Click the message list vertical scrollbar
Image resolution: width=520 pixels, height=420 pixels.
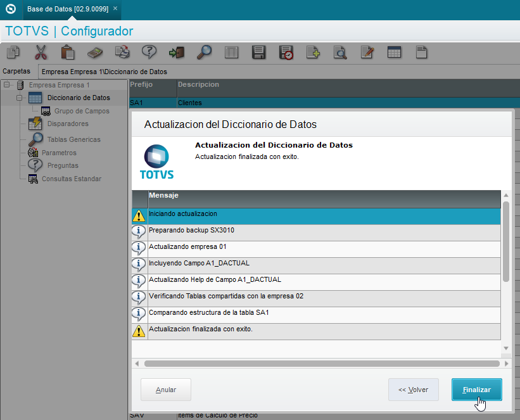[505, 241]
